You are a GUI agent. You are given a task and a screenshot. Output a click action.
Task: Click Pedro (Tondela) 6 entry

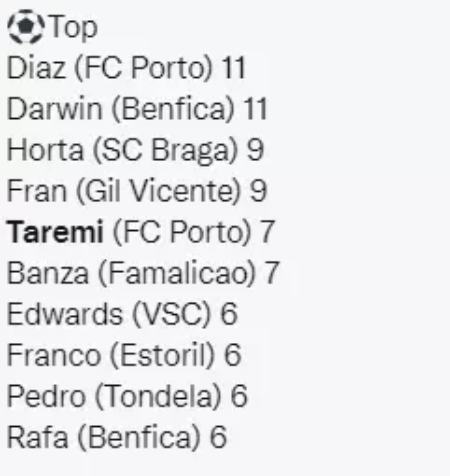(x=127, y=396)
